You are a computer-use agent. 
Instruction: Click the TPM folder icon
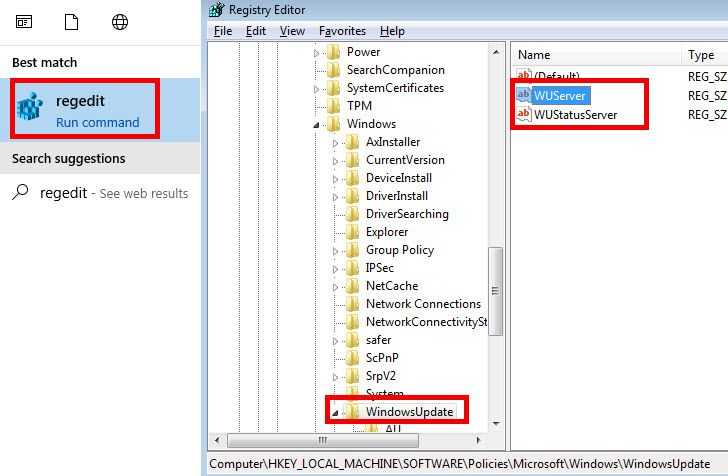(333, 106)
